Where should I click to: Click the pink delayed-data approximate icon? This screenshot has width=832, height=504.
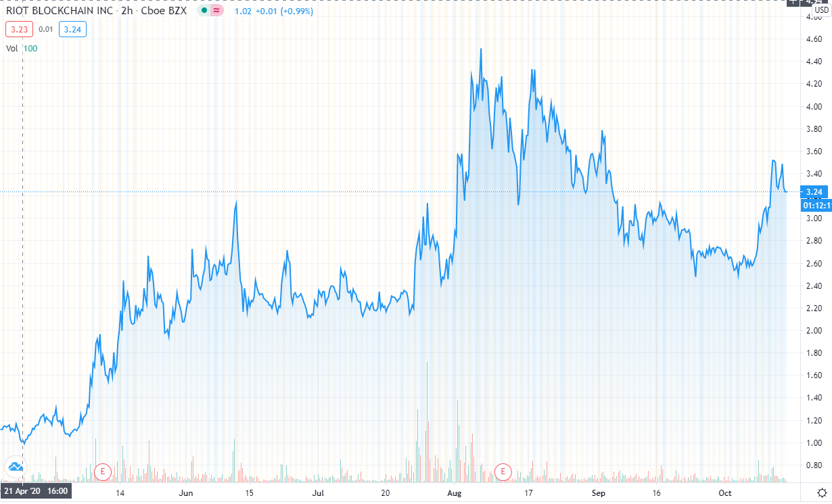217,11
